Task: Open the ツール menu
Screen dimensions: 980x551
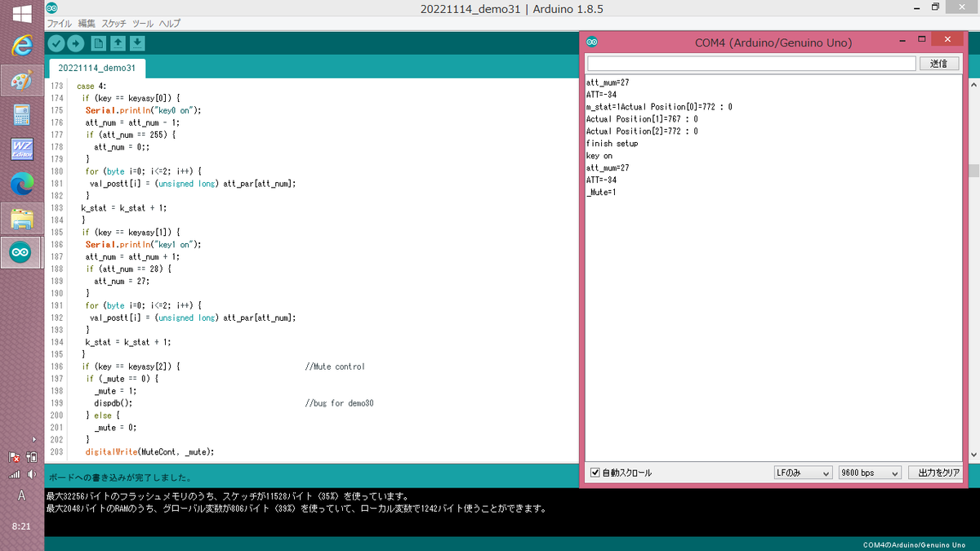Action: pyautogui.click(x=143, y=24)
